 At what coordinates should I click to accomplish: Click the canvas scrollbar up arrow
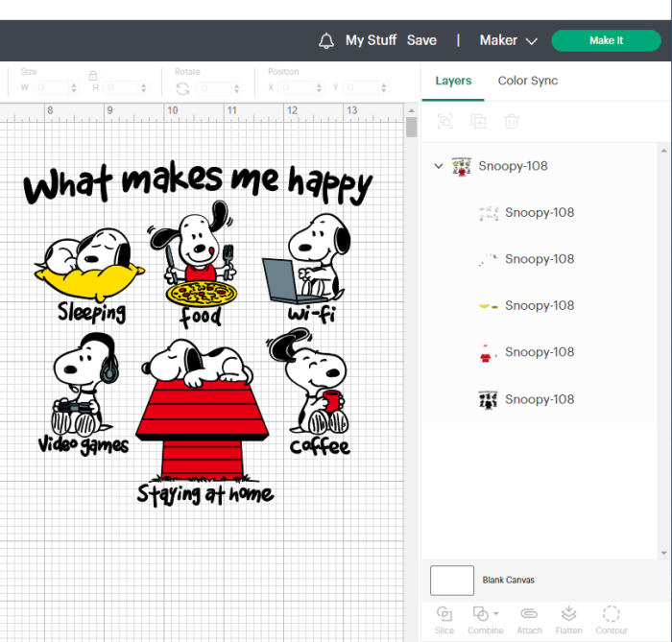411,111
